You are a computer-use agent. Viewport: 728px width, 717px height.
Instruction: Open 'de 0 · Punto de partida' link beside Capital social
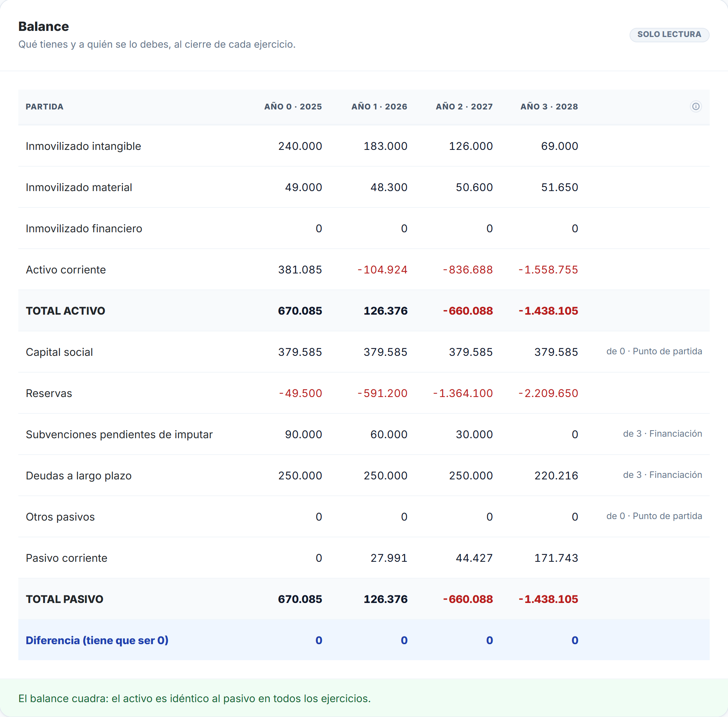(654, 351)
